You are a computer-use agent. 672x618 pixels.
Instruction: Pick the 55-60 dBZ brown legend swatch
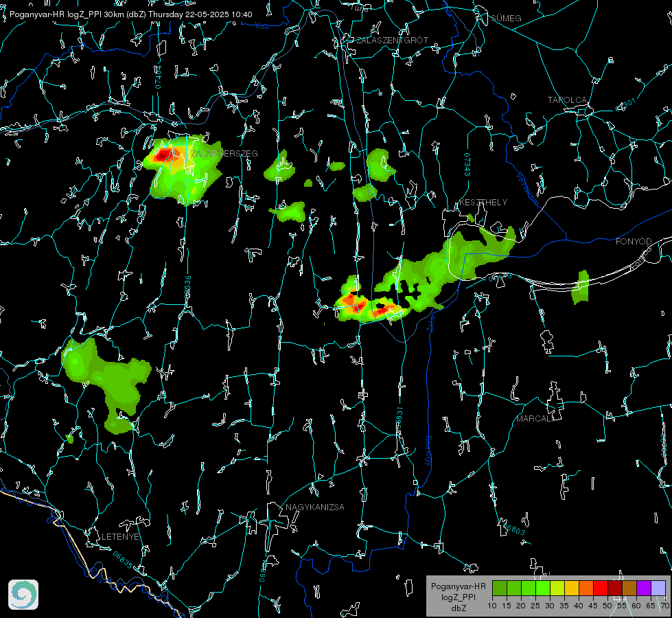coord(629,588)
